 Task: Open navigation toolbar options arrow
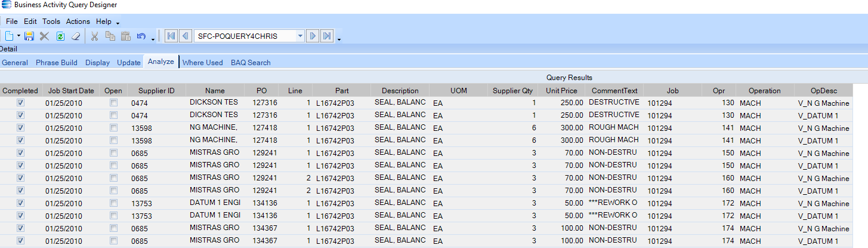pos(339,39)
